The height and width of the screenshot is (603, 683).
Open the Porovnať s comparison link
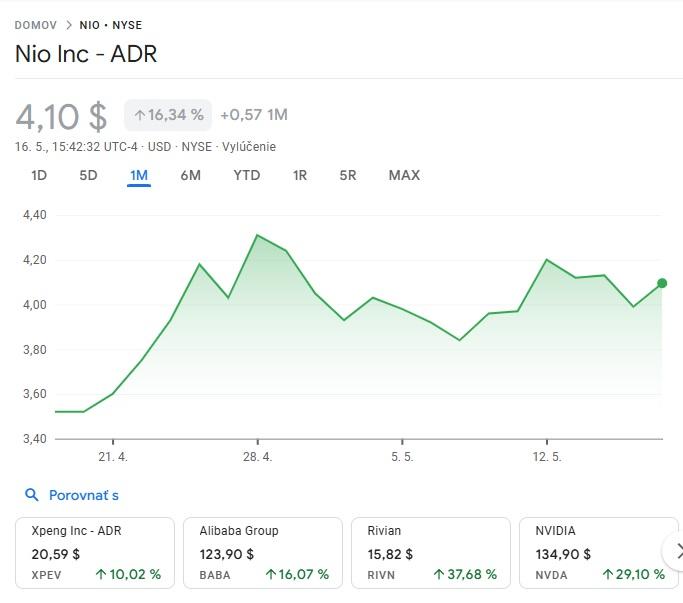(x=84, y=495)
